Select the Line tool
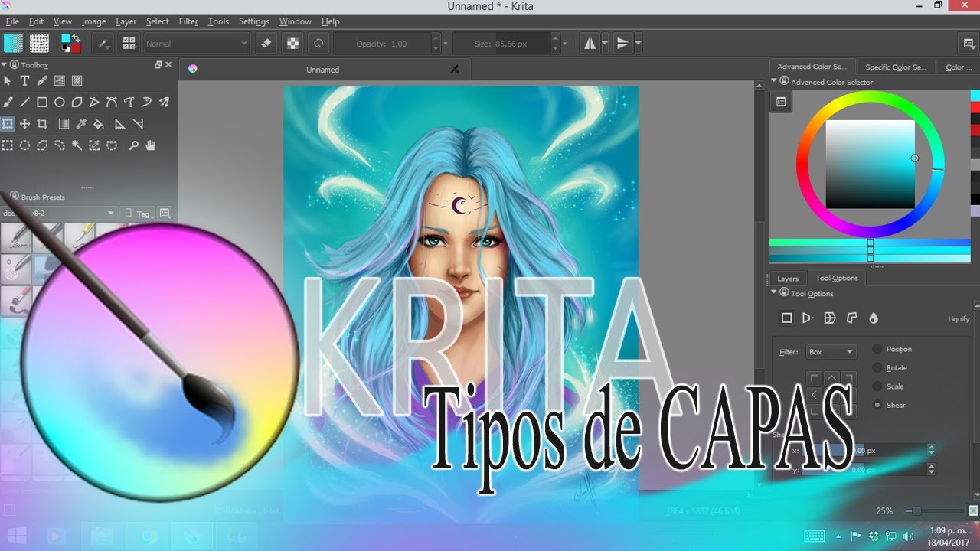 (x=24, y=102)
